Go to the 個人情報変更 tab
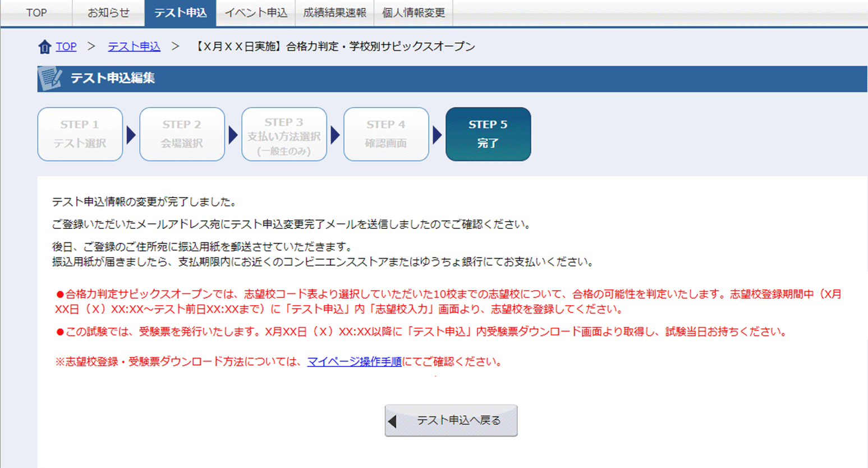This screenshot has width=868, height=468. pos(414,12)
